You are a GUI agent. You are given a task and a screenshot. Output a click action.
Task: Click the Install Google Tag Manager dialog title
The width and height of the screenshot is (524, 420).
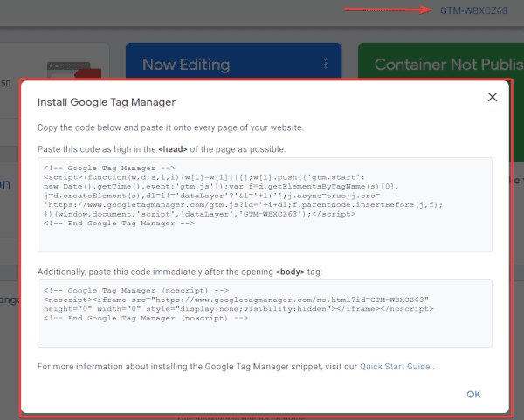click(107, 102)
